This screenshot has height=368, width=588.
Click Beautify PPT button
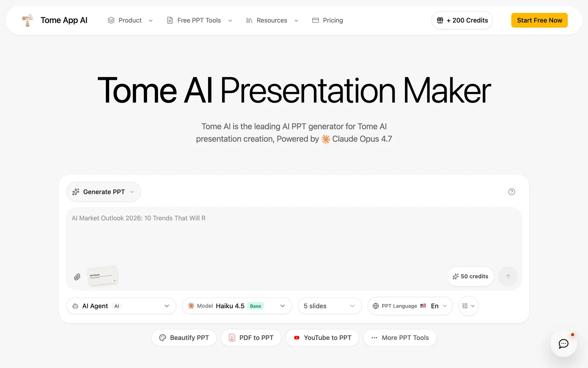point(184,337)
